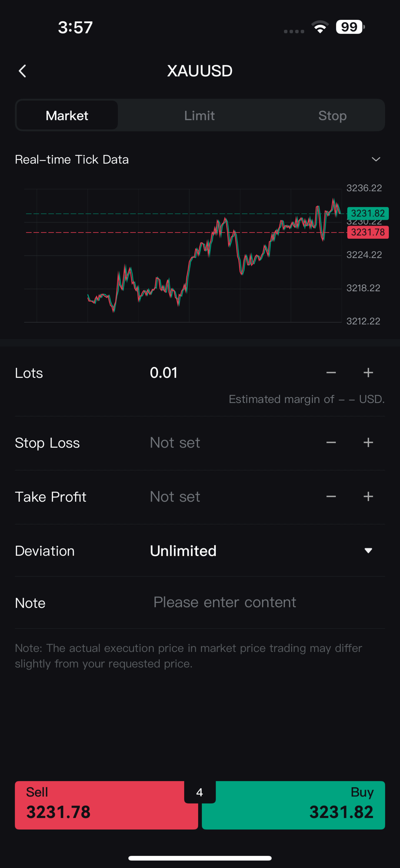
Task: Enter text in the Note field
Action: coord(225,602)
